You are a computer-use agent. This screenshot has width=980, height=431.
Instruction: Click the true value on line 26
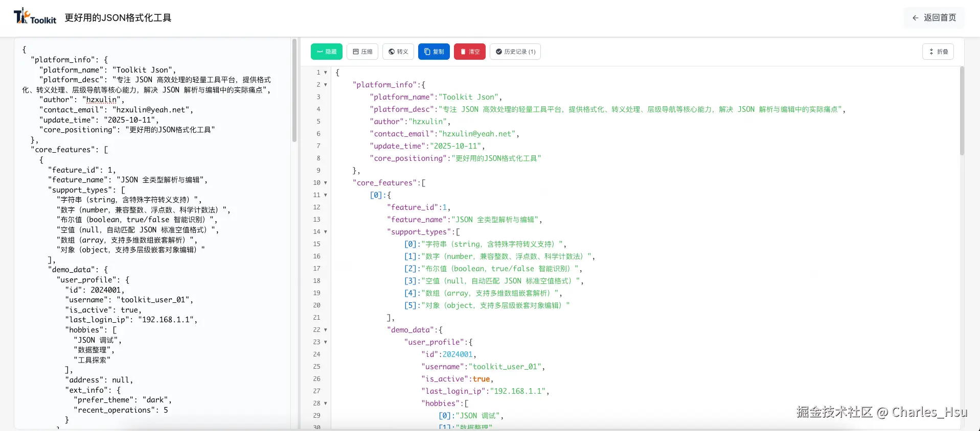[x=481, y=379]
